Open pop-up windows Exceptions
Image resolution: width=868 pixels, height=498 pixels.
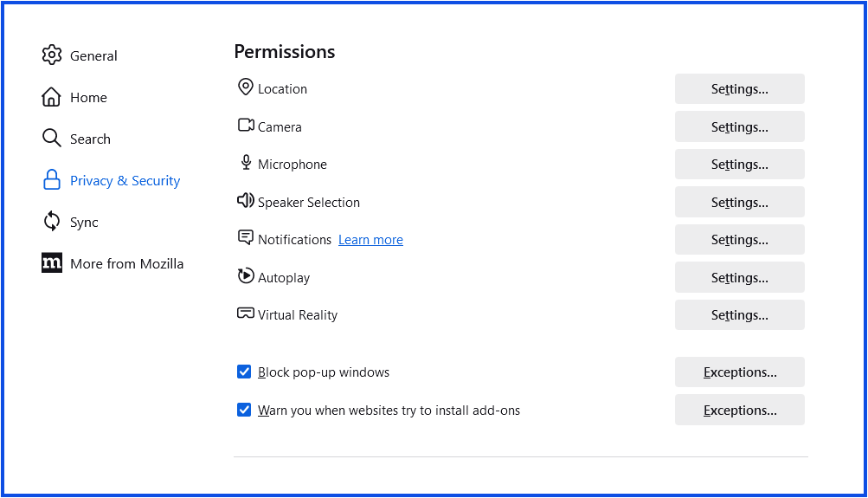739,372
